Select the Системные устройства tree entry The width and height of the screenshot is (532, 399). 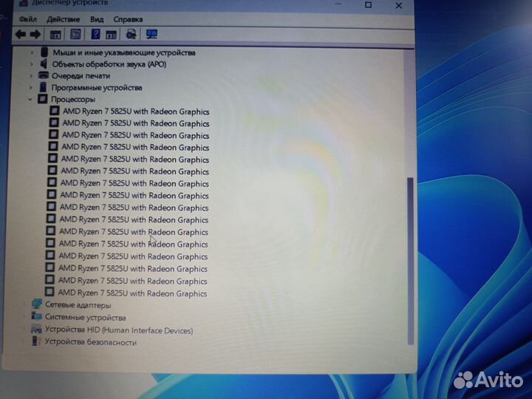(x=86, y=318)
